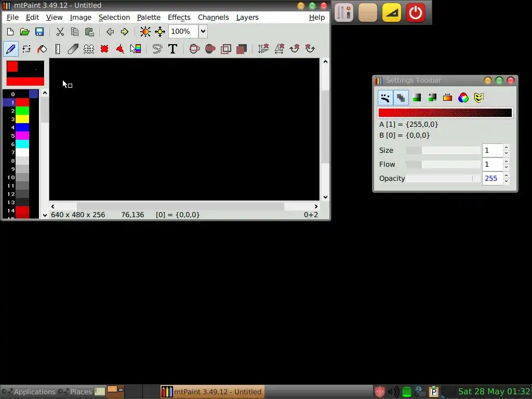This screenshot has width=532, height=399.
Task: Cut the selection with scissors icon
Action: pyautogui.click(x=60, y=32)
